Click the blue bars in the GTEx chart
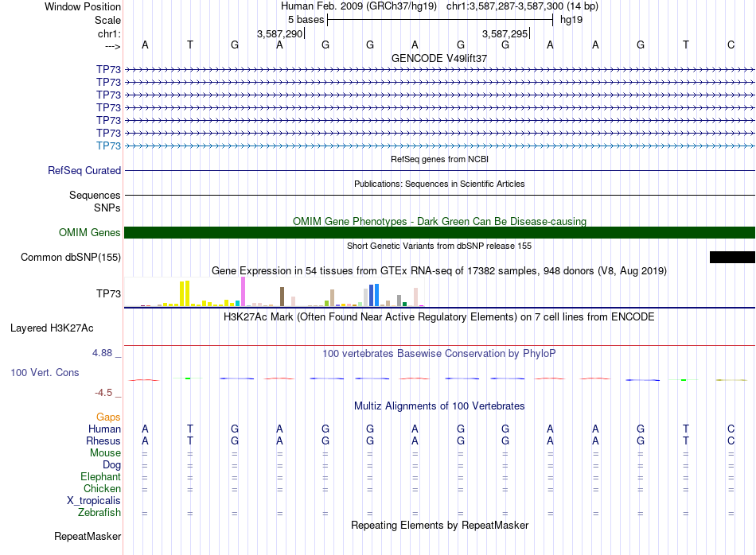This screenshot has height=555, width=756. coord(374,295)
